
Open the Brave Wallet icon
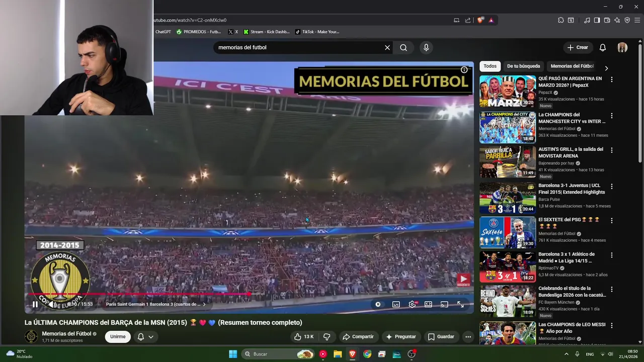pos(607,20)
